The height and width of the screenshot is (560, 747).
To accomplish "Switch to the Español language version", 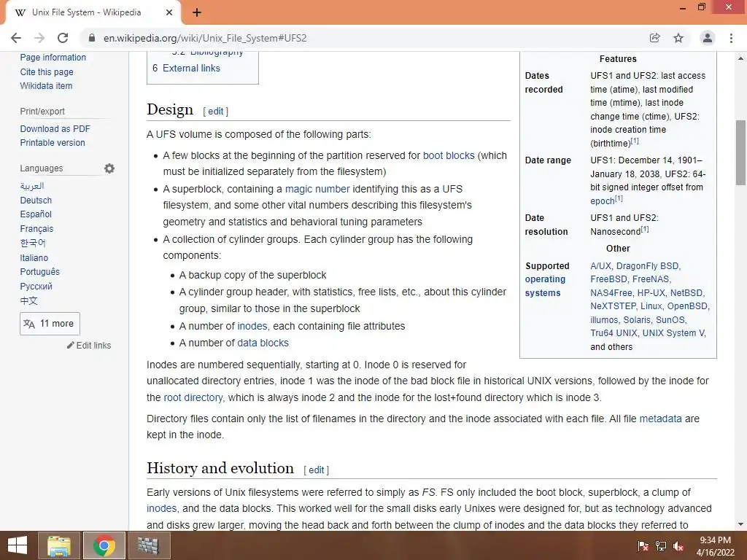I will click(36, 214).
